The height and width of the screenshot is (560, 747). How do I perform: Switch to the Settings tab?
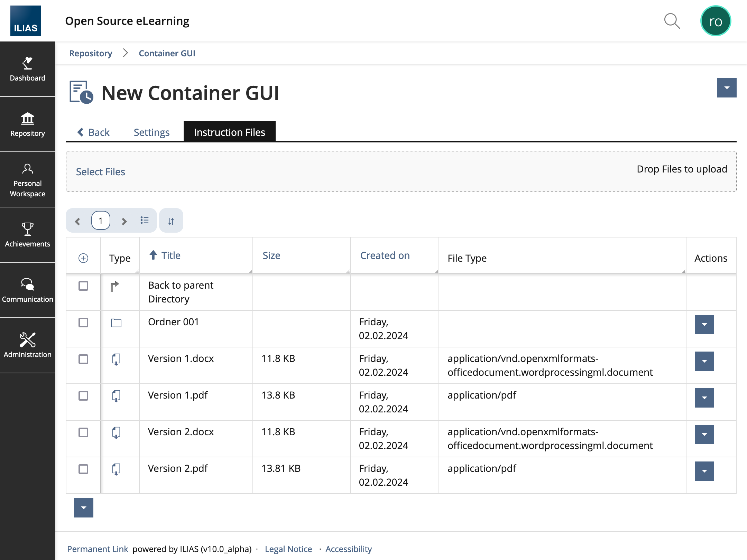151,132
